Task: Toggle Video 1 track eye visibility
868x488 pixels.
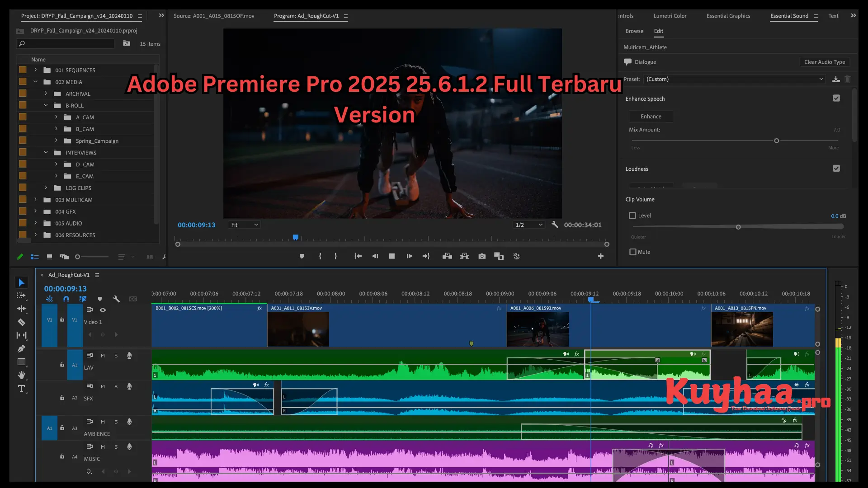Action: pos(103,310)
